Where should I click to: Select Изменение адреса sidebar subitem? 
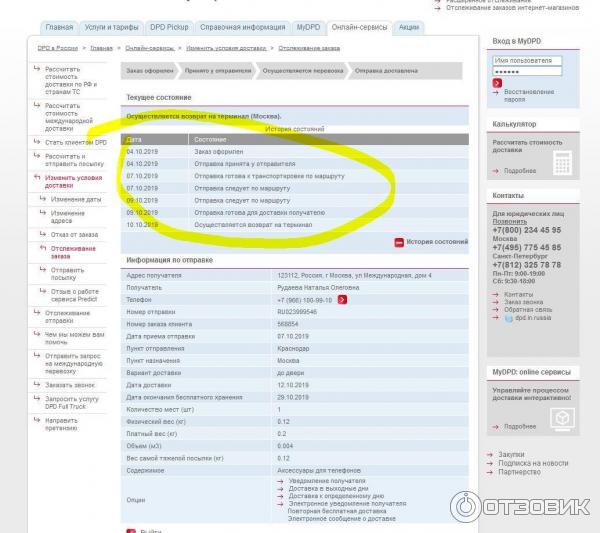coord(68,217)
